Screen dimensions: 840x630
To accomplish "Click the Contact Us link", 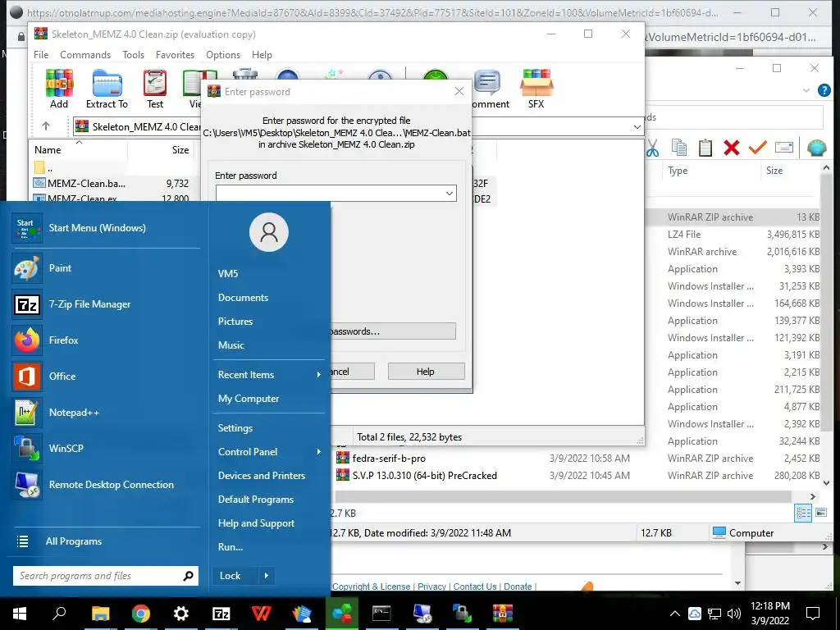I will [x=475, y=587].
